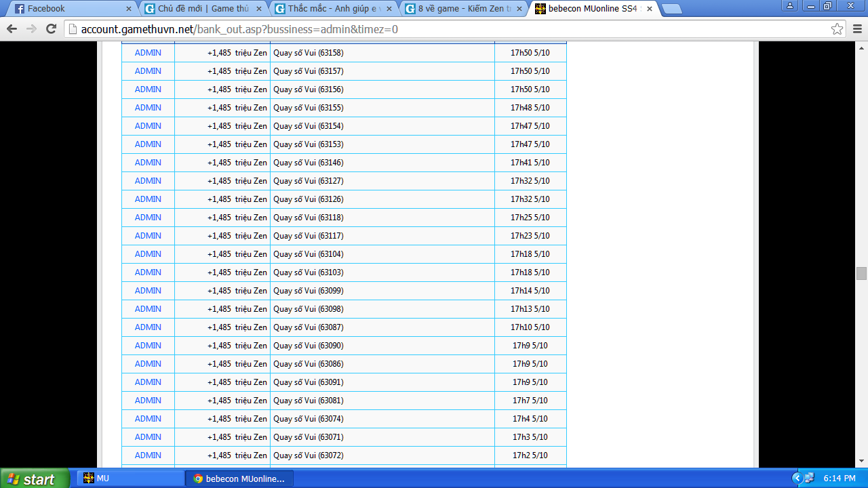The height and width of the screenshot is (488, 868).
Task: Close the 8 về game tab
Action: (519, 9)
